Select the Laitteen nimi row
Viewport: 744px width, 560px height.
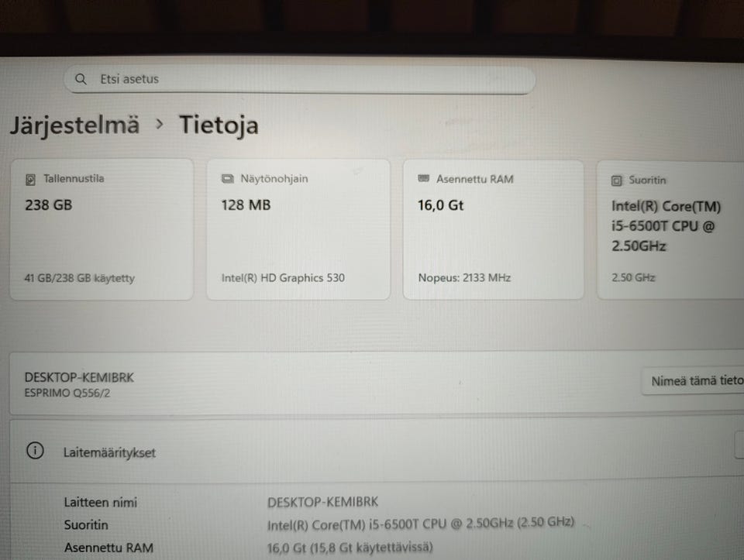[x=377, y=502]
